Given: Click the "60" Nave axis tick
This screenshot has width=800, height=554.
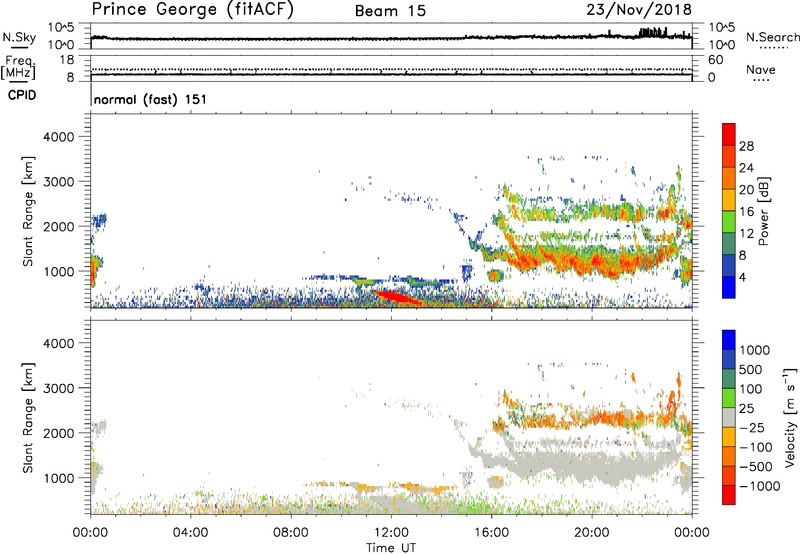Looking at the screenshot, I should tap(716, 60).
